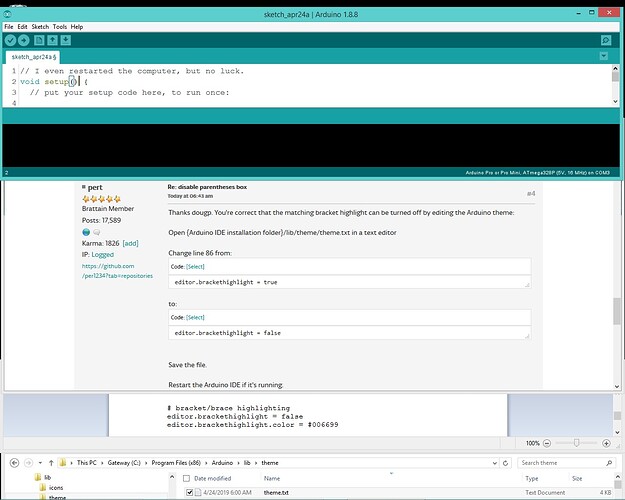Click code editor scroll up arrow

[615, 69]
